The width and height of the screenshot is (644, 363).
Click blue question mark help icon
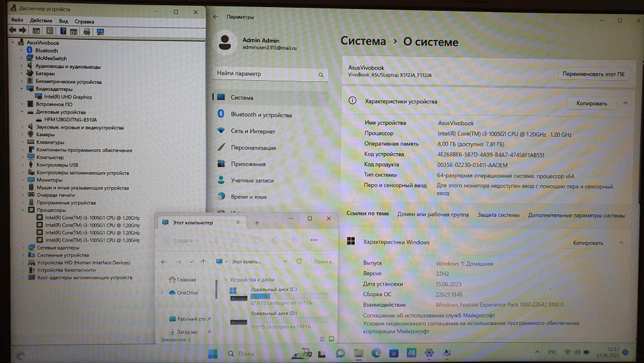63,31
